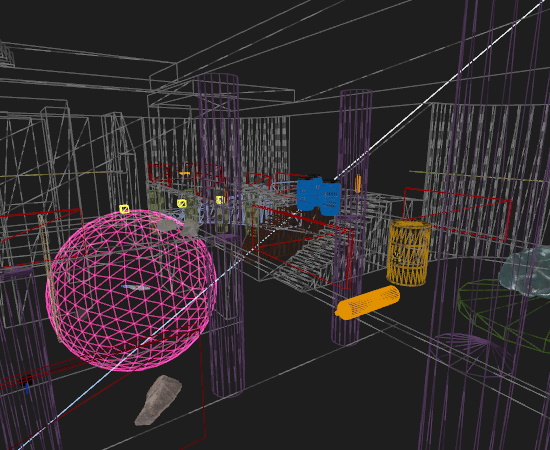Click the cluster of blue barrels

point(318,196)
